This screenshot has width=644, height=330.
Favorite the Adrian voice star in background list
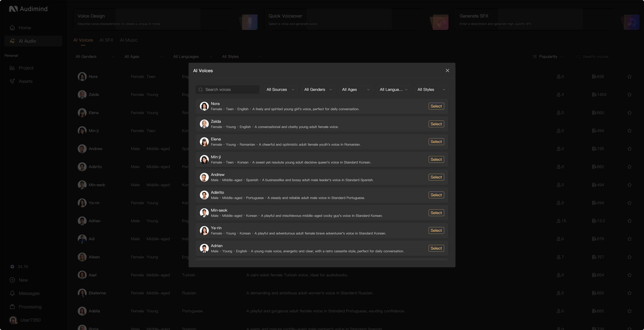click(630, 221)
